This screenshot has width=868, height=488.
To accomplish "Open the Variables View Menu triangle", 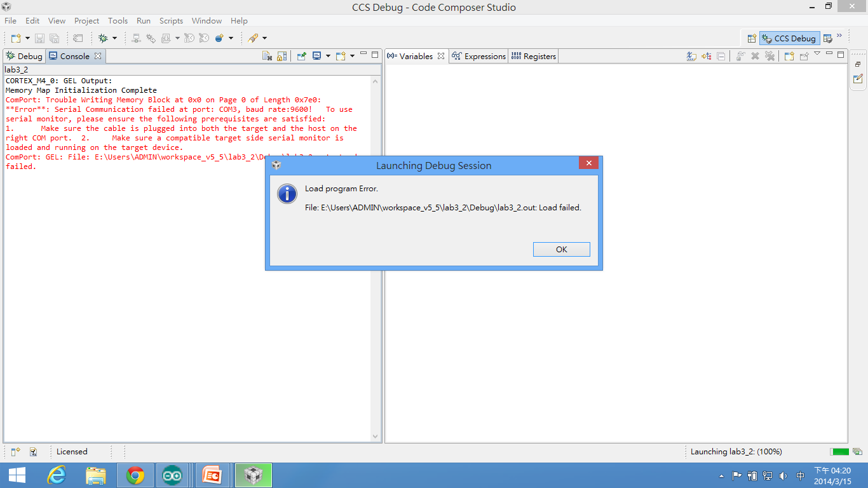I will point(817,53).
